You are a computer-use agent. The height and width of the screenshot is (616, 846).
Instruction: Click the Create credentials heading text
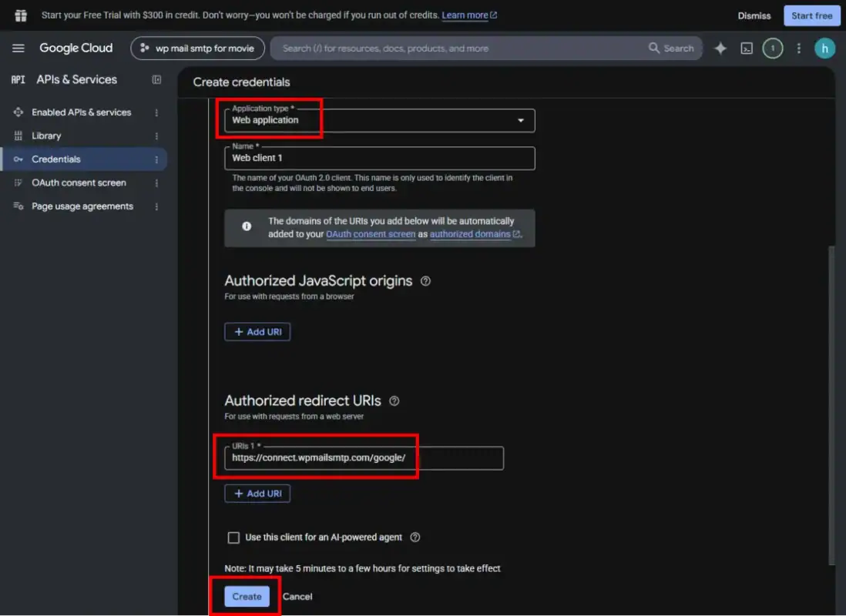[x=241, y=82]
